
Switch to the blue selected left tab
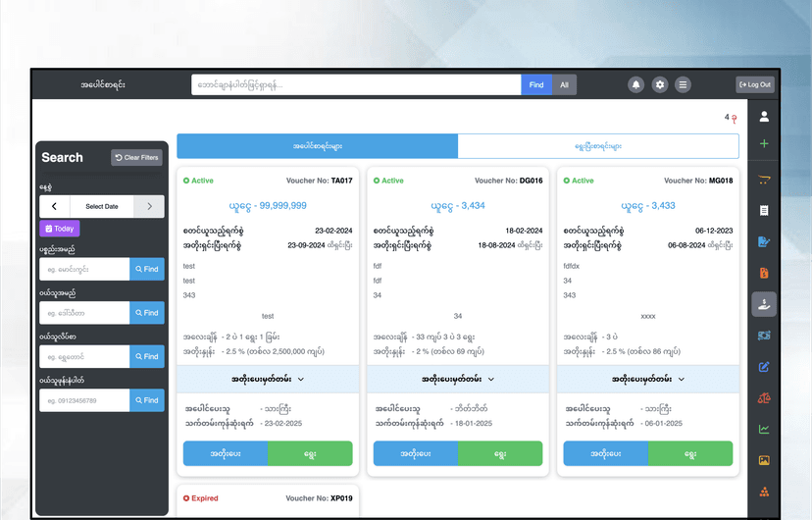[x=318, y=146]
